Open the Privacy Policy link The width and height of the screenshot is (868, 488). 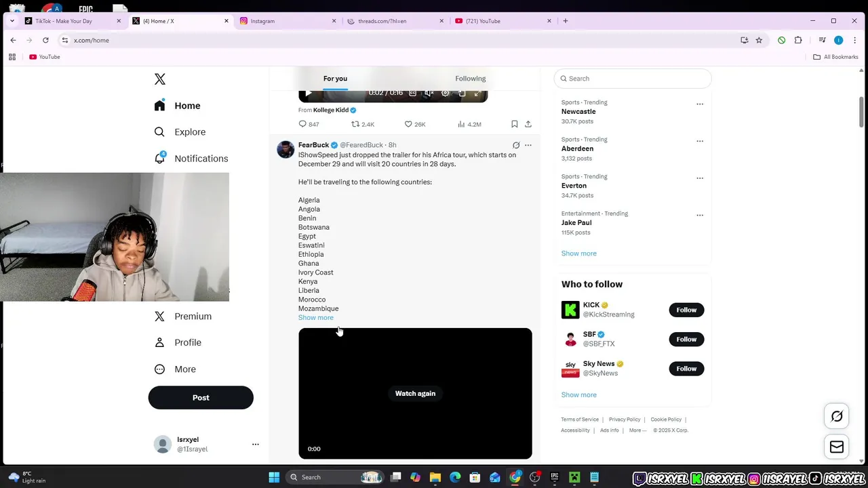pos(625,420)
